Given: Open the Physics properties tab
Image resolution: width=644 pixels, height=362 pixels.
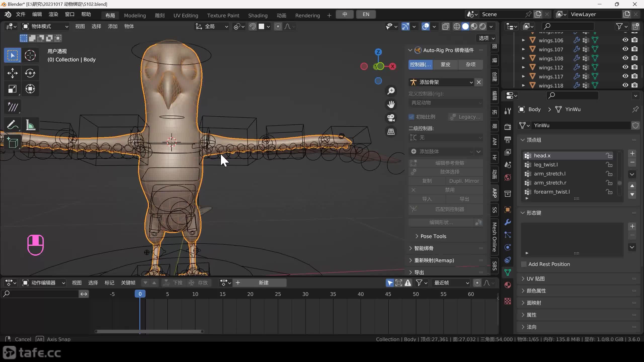Looking at the screenshot, I should (508, 247).
